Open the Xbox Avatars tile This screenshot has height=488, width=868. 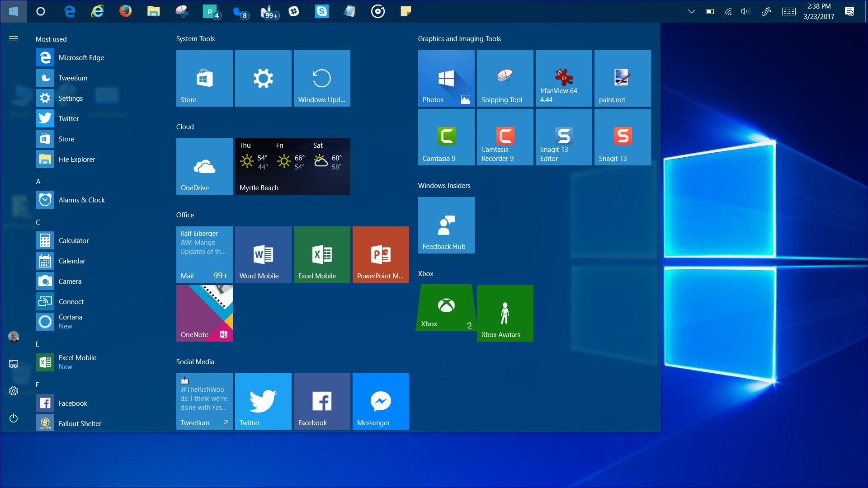(x=505, y=313)
